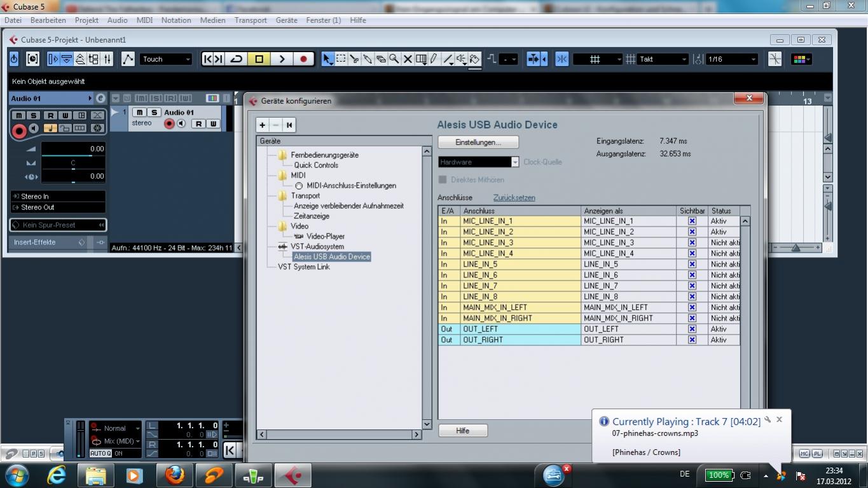Open the Datei menu
Viewport: 868px width, 488px height.
[13, 20]
